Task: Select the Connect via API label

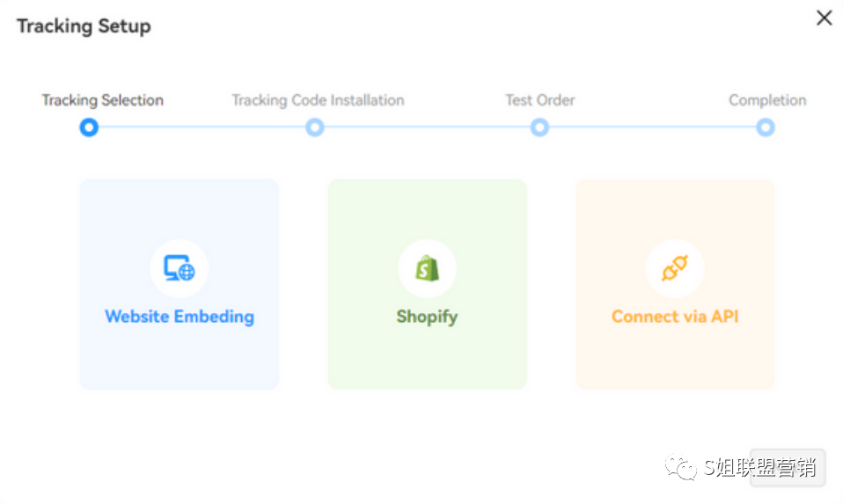Action: [675, 317]
